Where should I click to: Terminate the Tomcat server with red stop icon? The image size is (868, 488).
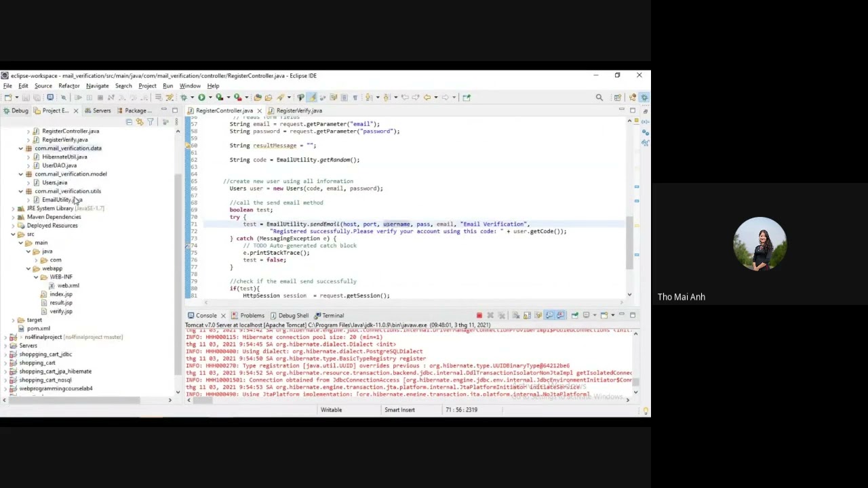click(479, 315)
